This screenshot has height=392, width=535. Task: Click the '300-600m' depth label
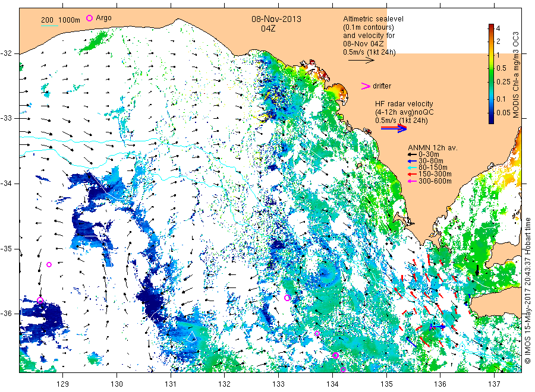point(435,181)
